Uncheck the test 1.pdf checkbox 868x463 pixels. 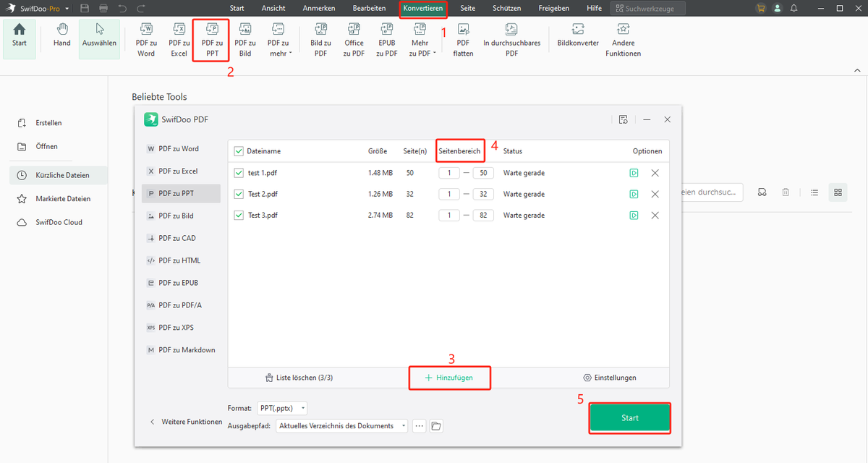tap(239, 174)
